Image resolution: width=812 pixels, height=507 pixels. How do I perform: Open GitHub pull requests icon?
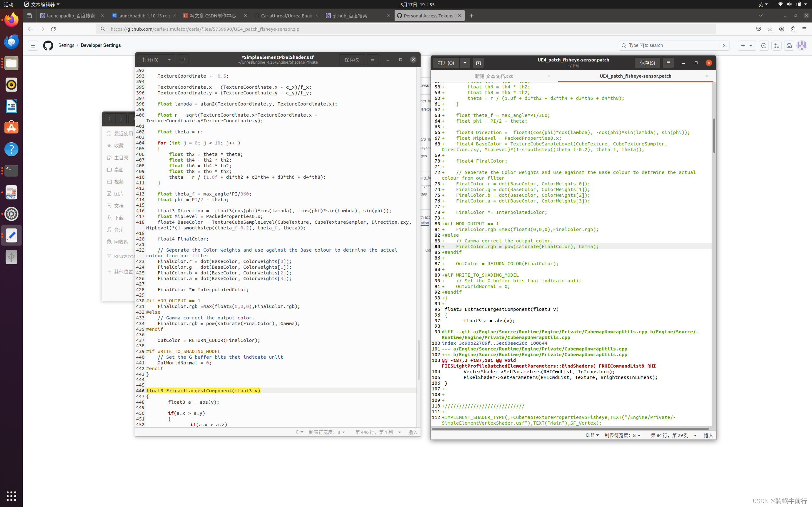776,46
